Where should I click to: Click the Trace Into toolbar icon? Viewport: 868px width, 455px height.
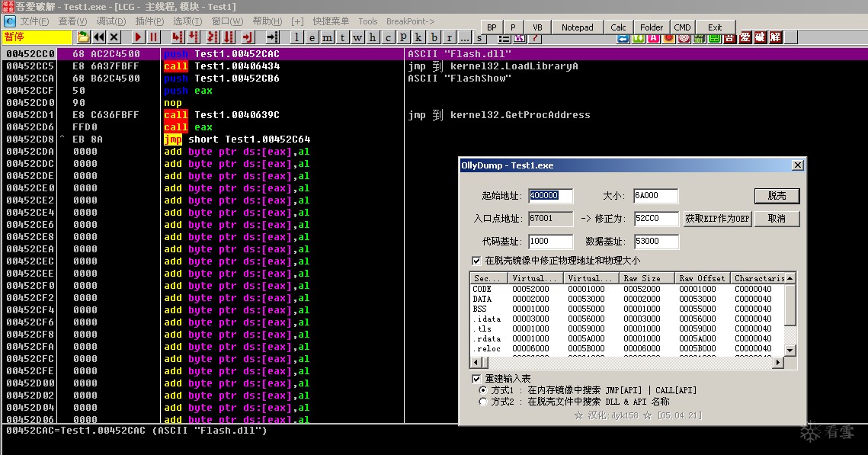[x=213, y=37]
